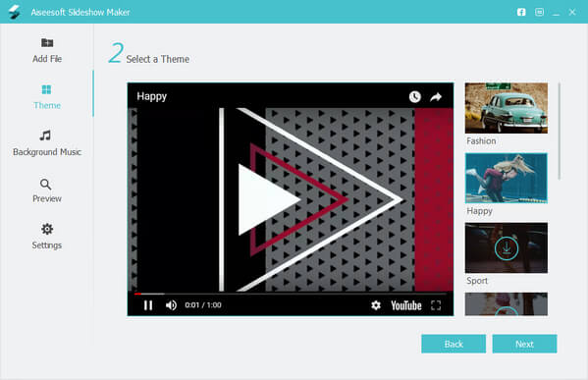The height and width of the screenshot is (380, 588).
Task: Click the Happy video title text
Action: 151,97
